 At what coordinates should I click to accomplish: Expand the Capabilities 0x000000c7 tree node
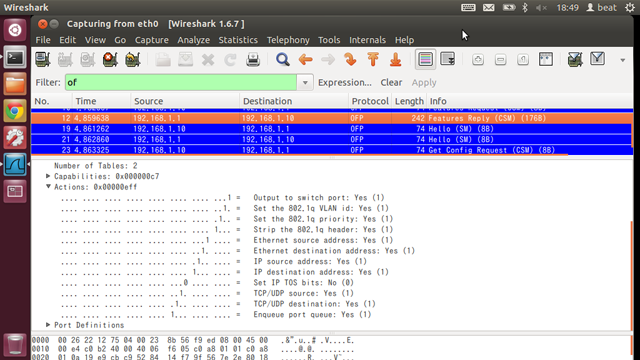pyautogui.click(x=48, y=176)
